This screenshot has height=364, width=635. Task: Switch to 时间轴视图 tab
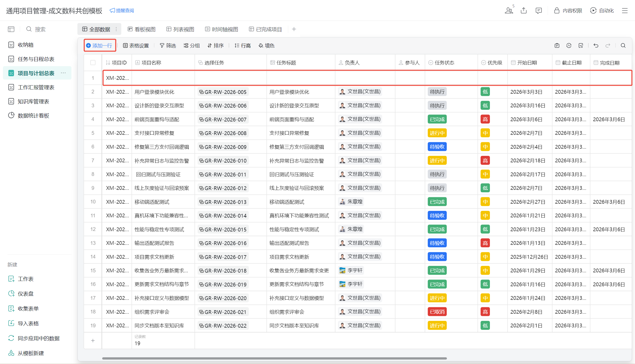[222, 29]
